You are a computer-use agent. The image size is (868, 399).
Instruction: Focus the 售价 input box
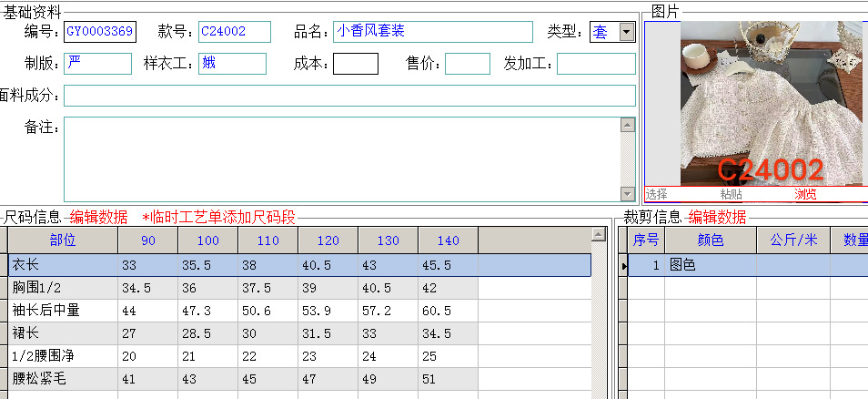pos(468,64)
